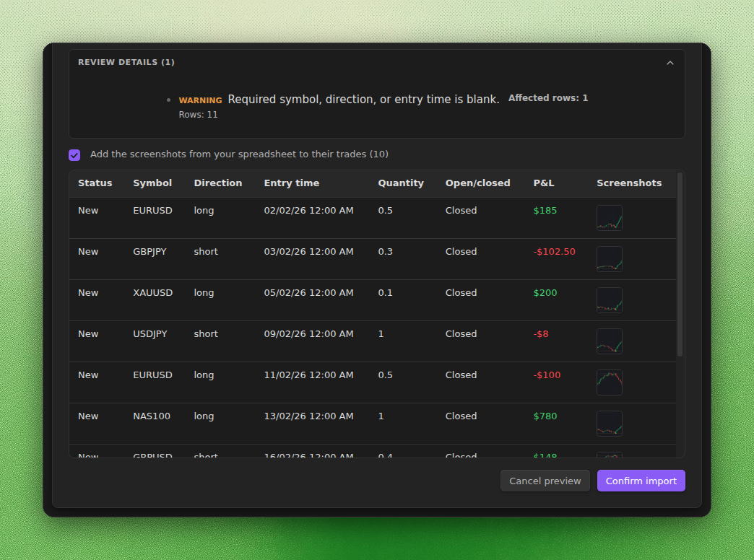The width and height of the screenshot is (754, 560).
Task: Click the Affected rows: 1 text
Action: pos(547,98)
